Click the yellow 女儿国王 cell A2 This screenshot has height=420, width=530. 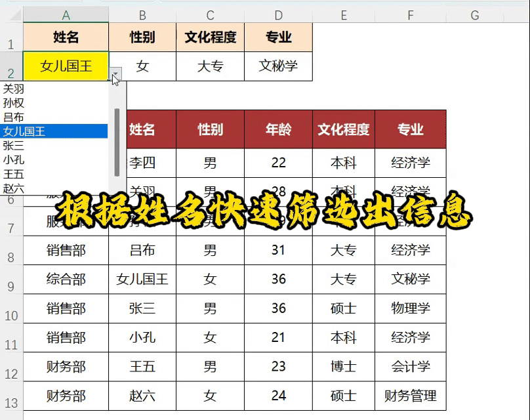pos(66,66)
